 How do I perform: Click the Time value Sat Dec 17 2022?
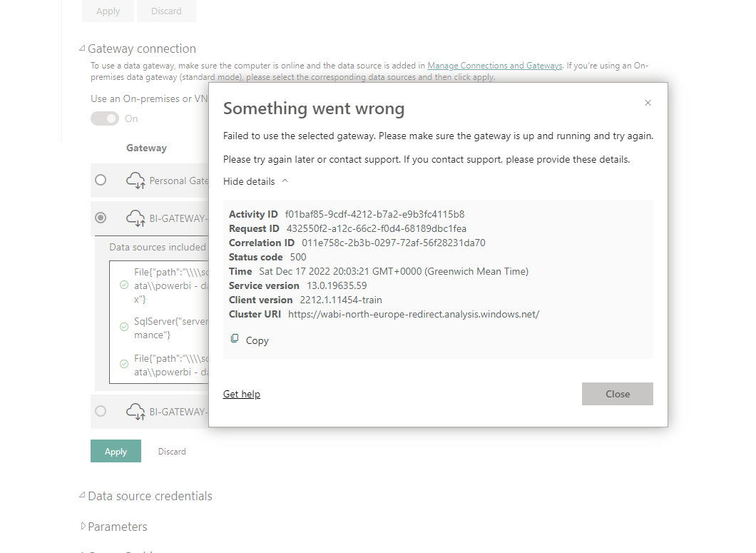tap(394, 271)
